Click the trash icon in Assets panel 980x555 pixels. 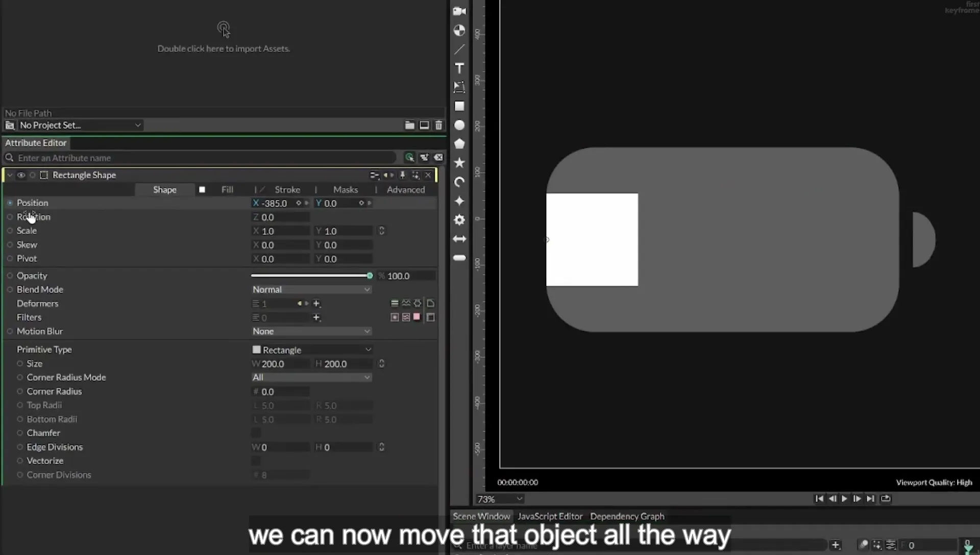(438, 125)
